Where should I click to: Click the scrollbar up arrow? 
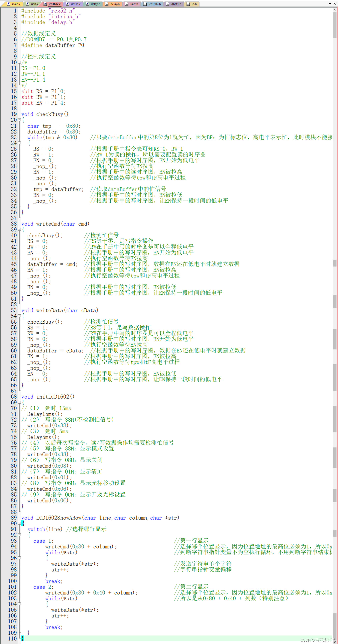point(334,10)
